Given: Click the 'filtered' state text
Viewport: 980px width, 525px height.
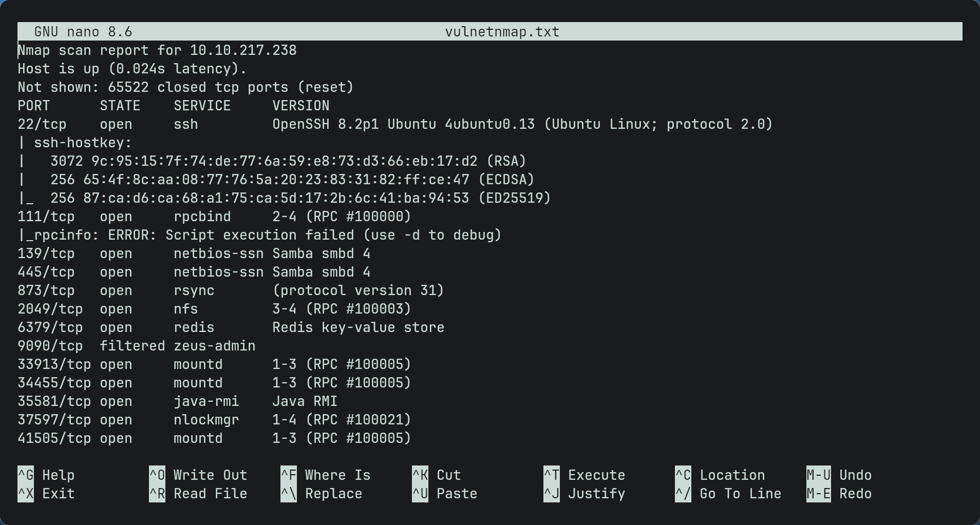Looking at the screenshot, I should click(x=133, y=346).
